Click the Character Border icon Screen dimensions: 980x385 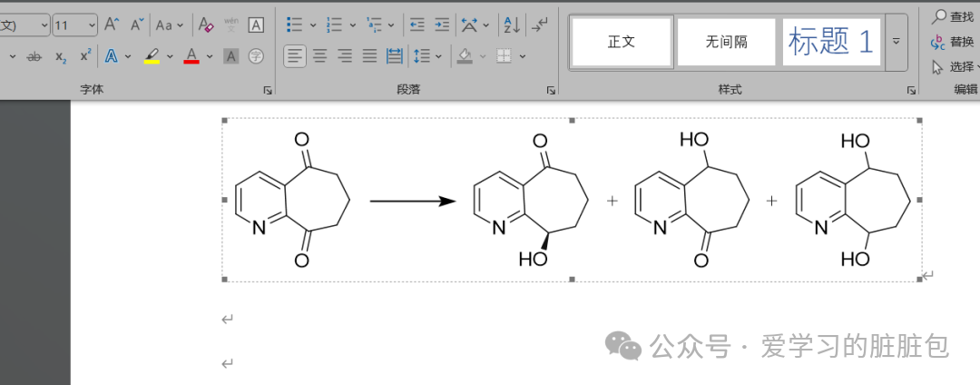[257, 25]
